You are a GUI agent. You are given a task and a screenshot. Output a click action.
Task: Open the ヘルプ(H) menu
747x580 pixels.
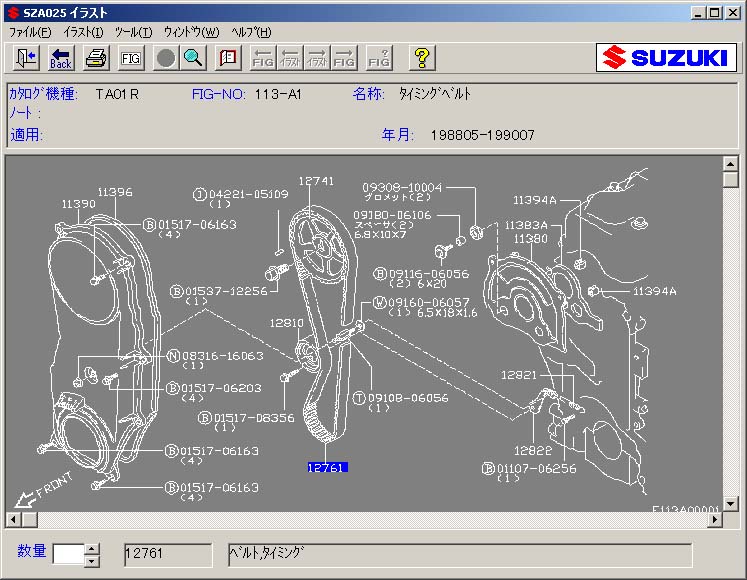251,32
